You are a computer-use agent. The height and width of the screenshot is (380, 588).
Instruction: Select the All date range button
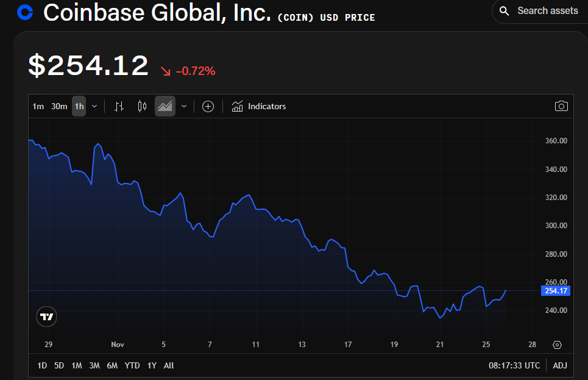tap(169, 366)
